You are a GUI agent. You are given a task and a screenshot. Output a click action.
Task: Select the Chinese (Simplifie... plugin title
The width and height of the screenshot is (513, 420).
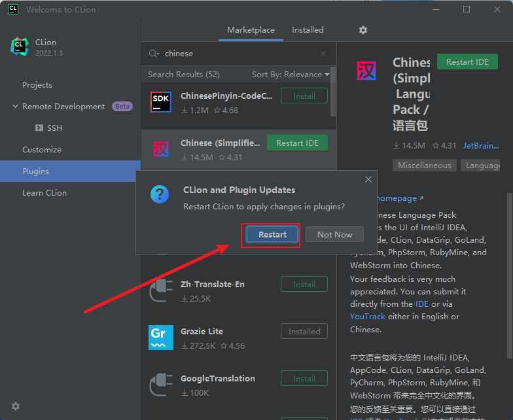(220, 143)
